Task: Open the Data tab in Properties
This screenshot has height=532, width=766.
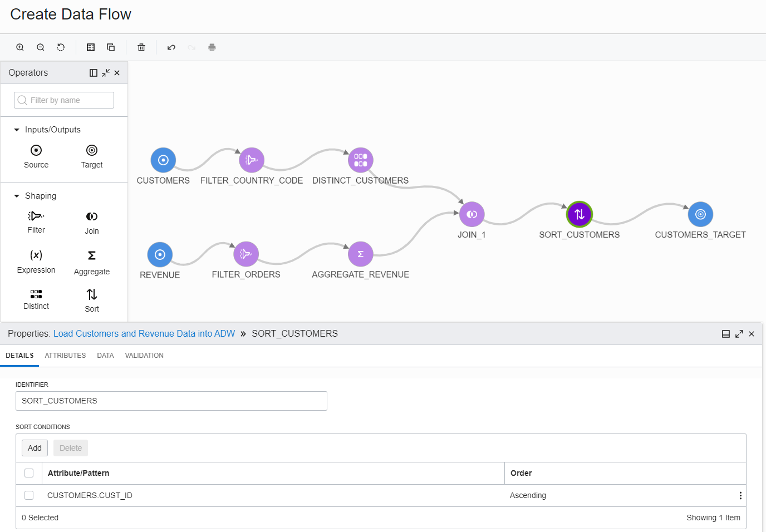Action: pyautogui.click(x=105, y=355)
